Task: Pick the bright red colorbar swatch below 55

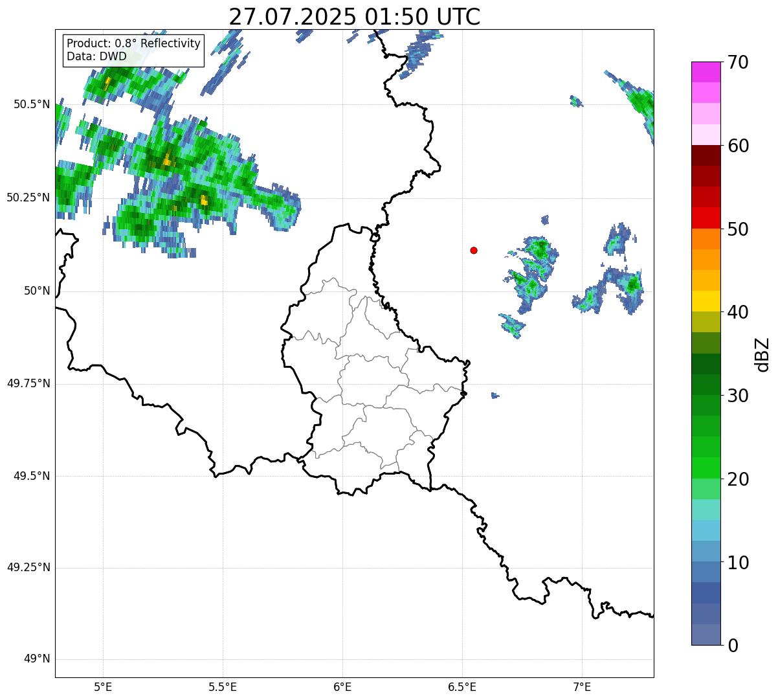Action: click(x=706, y=218)
